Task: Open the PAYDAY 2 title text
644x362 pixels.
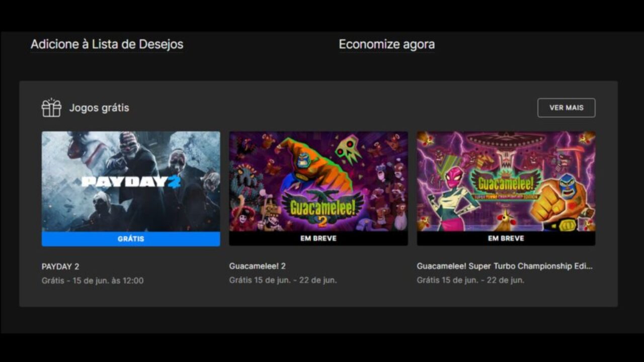Action: click(60, 266)
